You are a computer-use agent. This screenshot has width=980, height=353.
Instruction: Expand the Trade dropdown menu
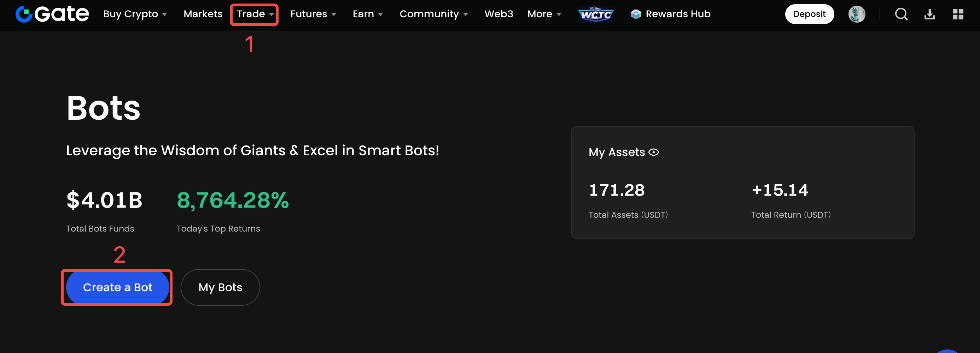255,14
